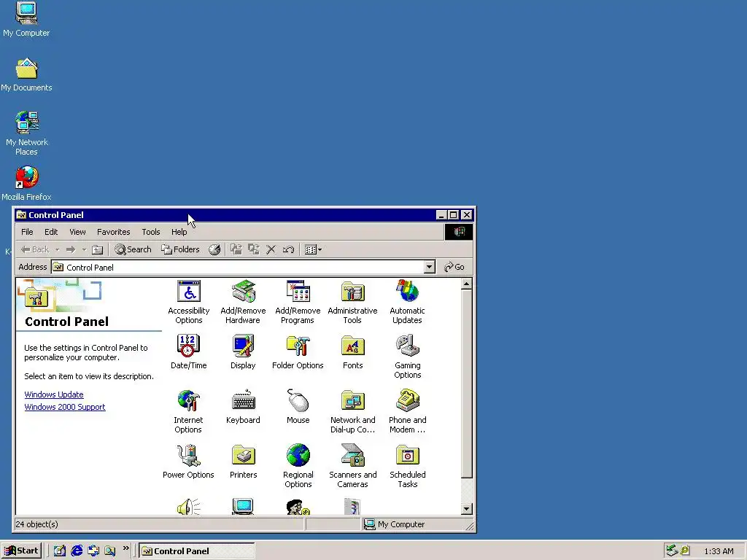This screenshot has height=560, width=747.
Task: Launch Internet Explorer from Quick Launch
Action: [76, 551]
